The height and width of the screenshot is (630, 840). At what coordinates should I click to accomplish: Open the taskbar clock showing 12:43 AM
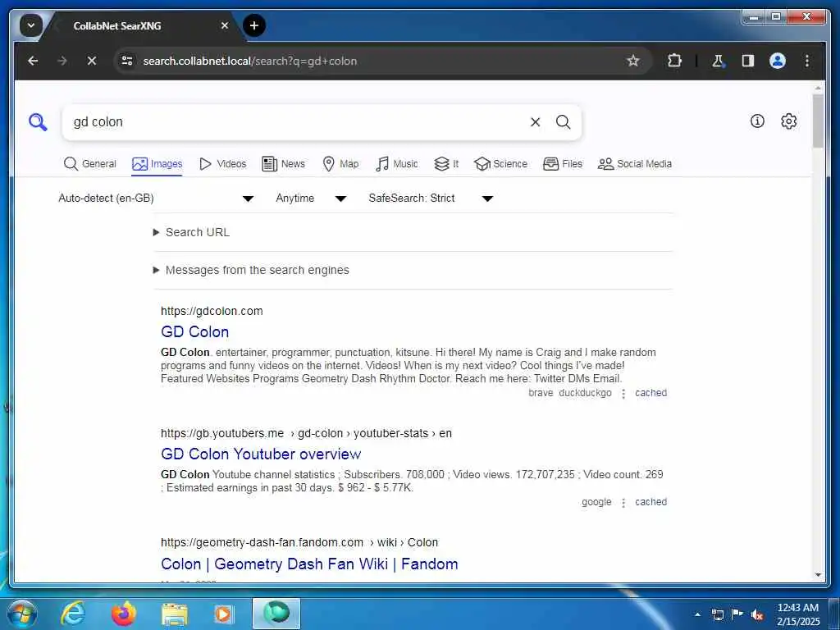[x=798, y=614]
